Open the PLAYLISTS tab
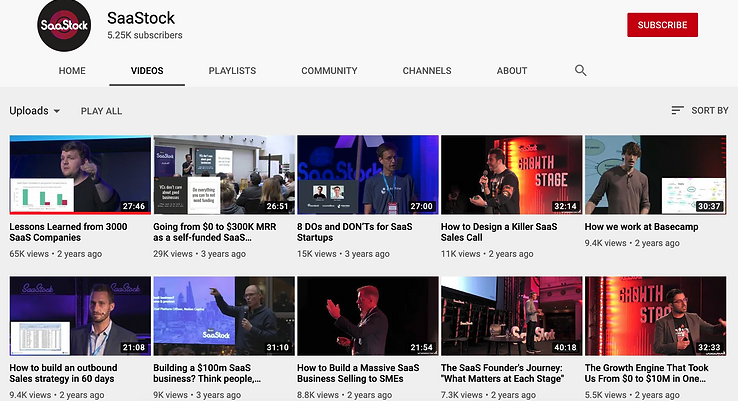 coord(233,71)
